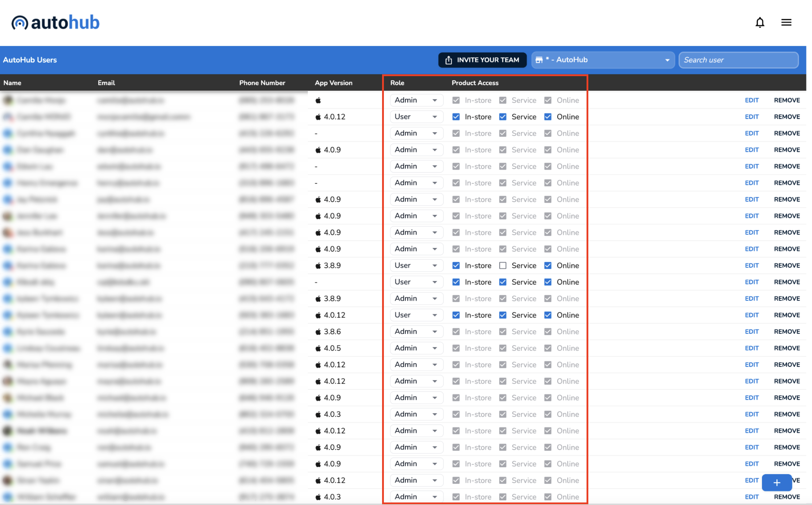
Task: Click the App Version column header
Action: click(x=333, y=83)
